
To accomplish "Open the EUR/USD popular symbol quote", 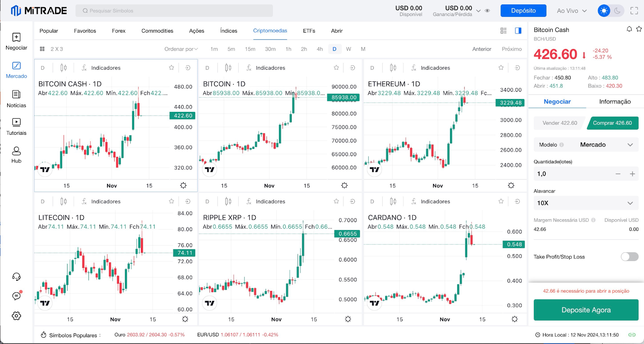I will click(x=237, y=335).
